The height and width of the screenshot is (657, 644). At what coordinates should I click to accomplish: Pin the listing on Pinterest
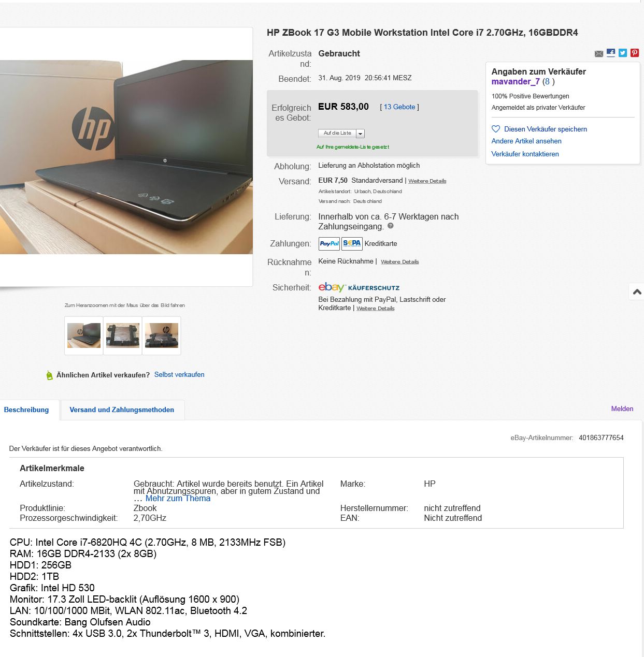(x=635, y=53)
